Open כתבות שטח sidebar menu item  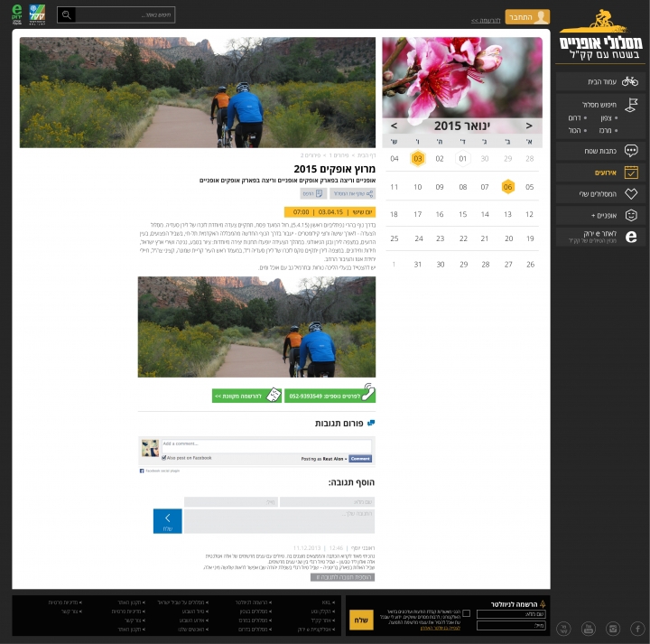pos(600,151)
